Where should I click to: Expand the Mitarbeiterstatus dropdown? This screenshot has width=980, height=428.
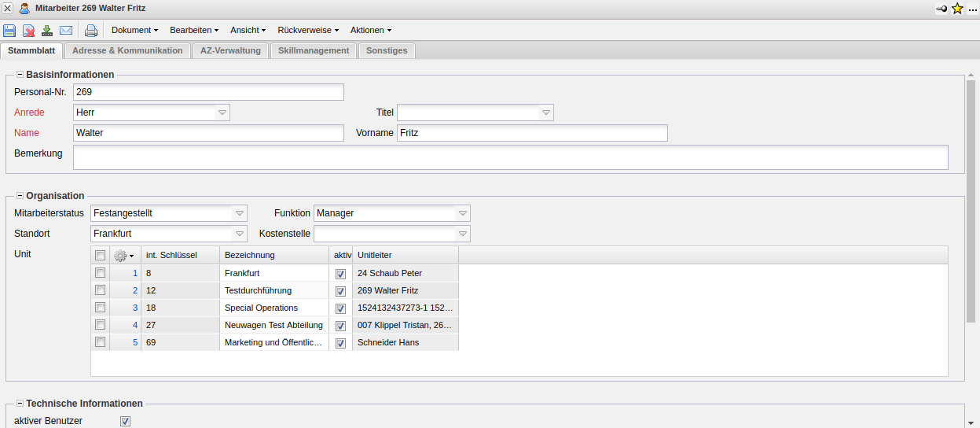(240, 213)
